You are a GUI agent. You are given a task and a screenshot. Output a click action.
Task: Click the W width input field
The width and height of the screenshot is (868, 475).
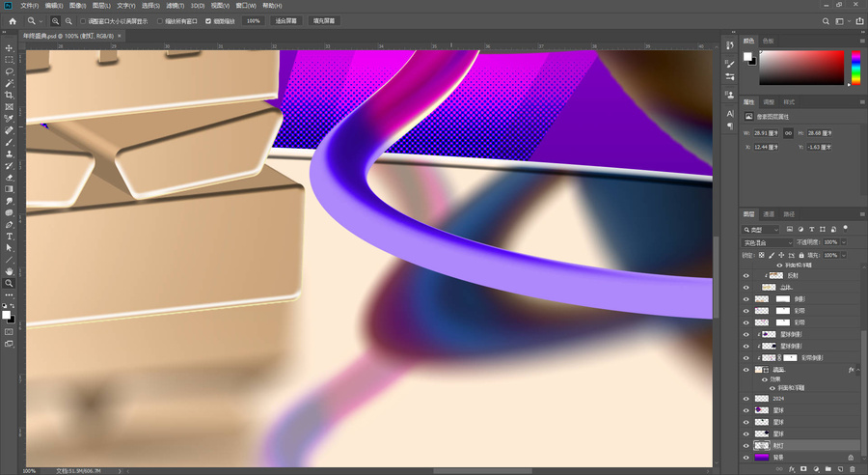coord(766,133)
